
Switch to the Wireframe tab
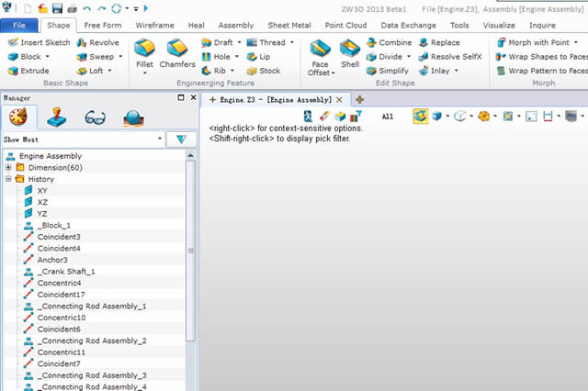pyautogui.click(x=156, y=25)
